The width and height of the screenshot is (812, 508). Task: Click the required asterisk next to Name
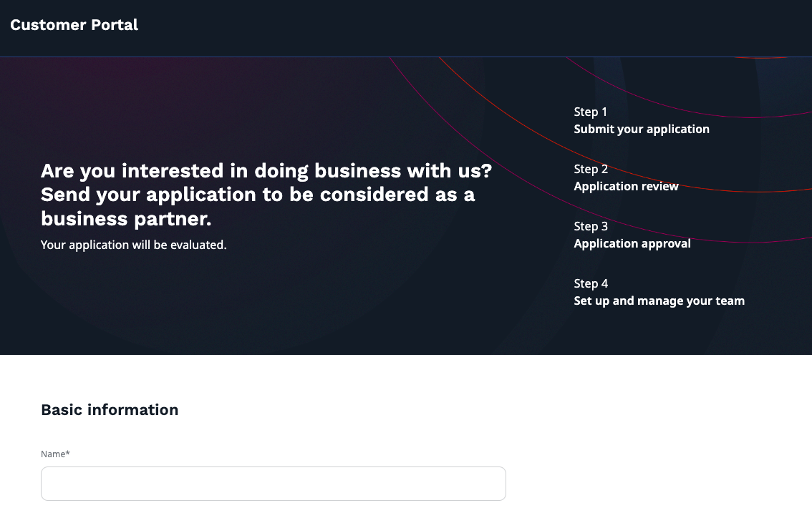tap(67, 454)
